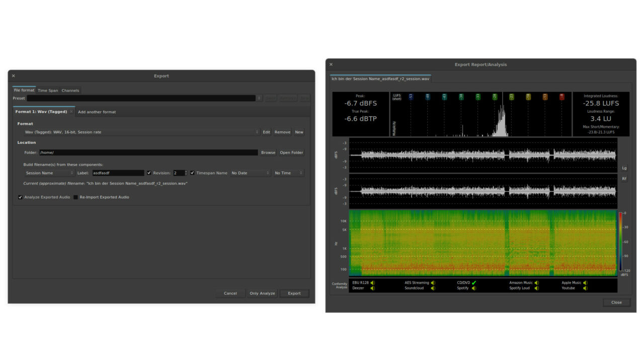Click the Amazon Music speaker icon
Viewport: 644px width, 362px height.
(537, 283)
